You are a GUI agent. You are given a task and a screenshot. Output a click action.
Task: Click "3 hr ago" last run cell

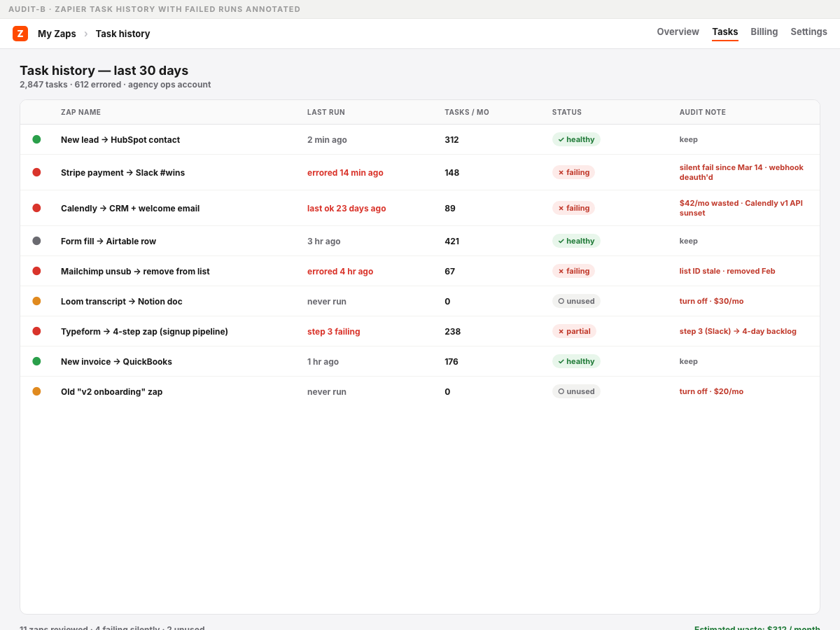click(324, 241)
